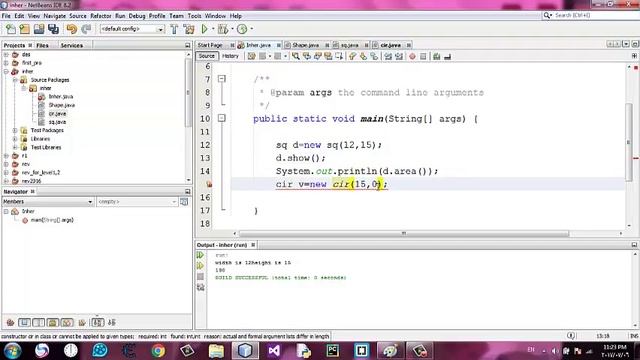Click the Visual Studio icon in taskbar
Viewport: 640px width, 360px height.
[x=274, y=351]
